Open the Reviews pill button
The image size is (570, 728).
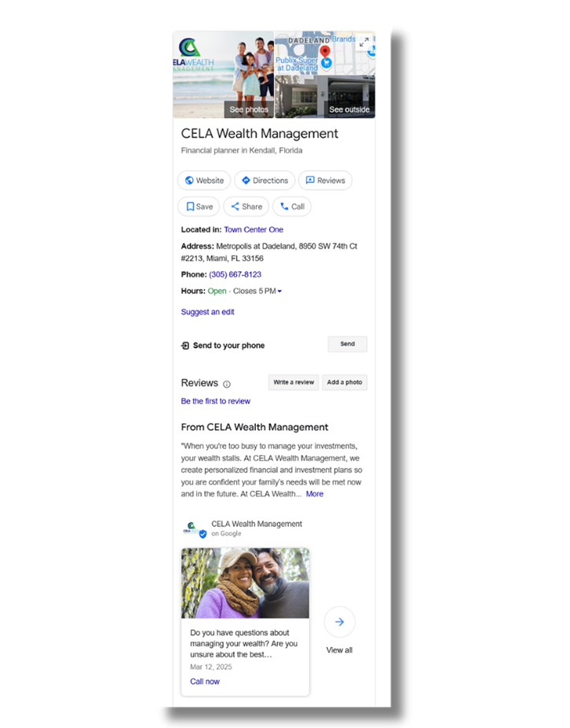tap(325, 180)
